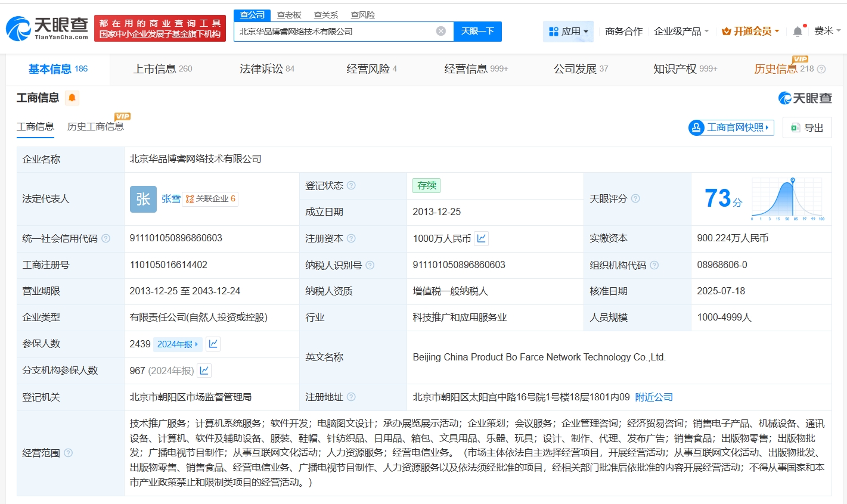Open the registered capital trend chart icon
The height and width of the screenshot is (504, 847).
(x=482, y=238)
